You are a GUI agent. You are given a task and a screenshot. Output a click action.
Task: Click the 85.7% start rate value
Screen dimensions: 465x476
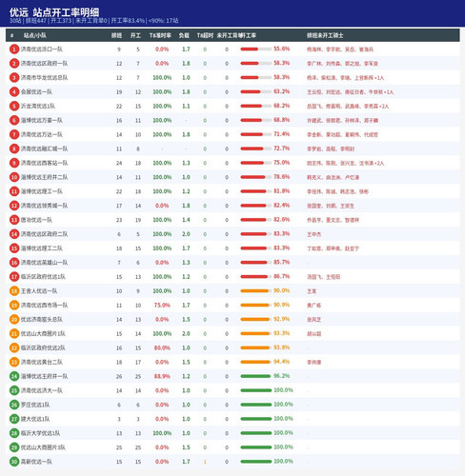point(282,262)
